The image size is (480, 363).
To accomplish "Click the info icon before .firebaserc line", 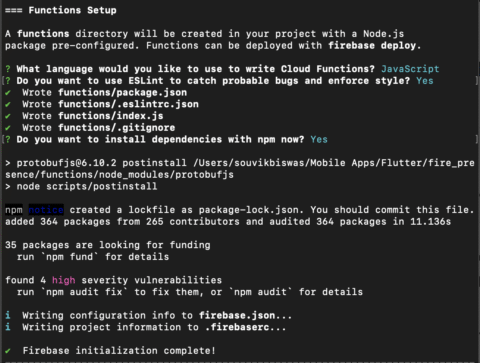I will coord(8,327).
